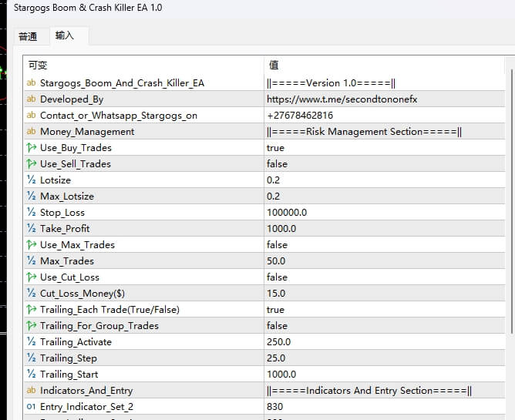Edit the Stop_Loss value 100000.0
Image resolution: width=515 pixels, height=420 pixels.
286,213
